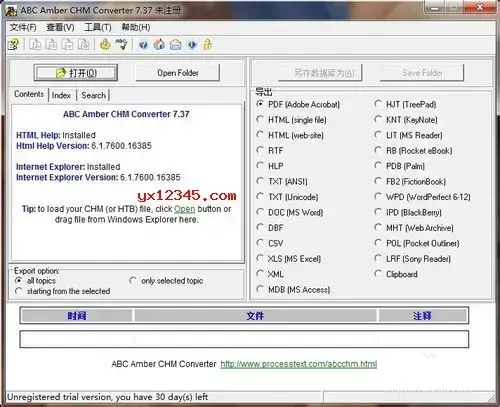
Task: Select starting from the selected option
Action: point(63,291)
